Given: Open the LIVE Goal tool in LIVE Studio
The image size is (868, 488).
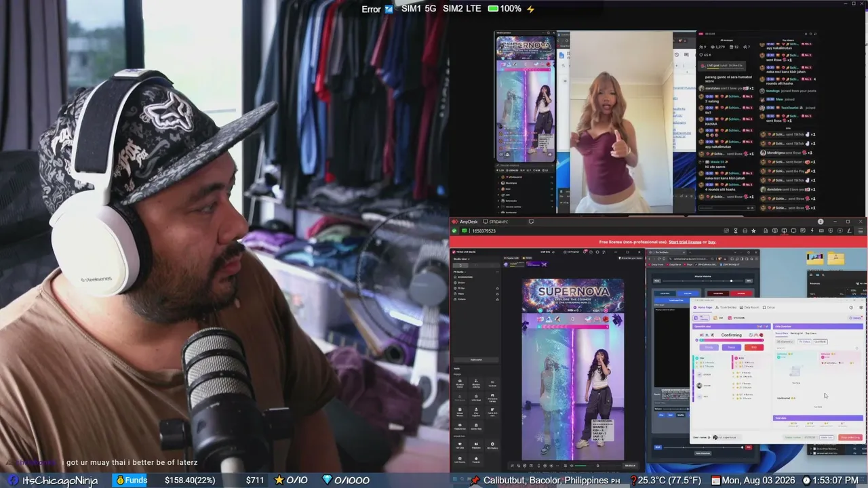Looking at the screenshot, I should pos(476,397).
